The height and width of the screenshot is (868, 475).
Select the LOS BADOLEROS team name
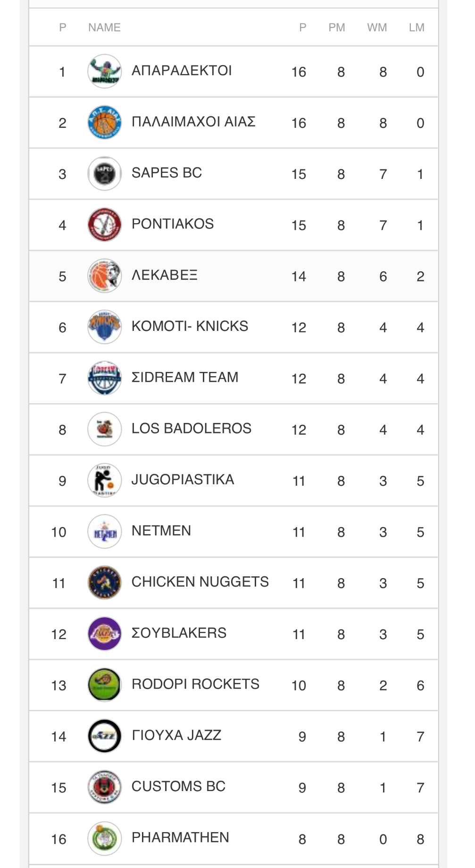coord(191,429)
